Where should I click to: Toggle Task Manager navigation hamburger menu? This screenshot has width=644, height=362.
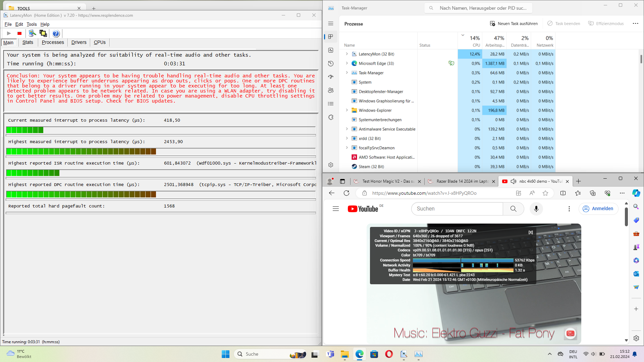[x=331, y=23]
